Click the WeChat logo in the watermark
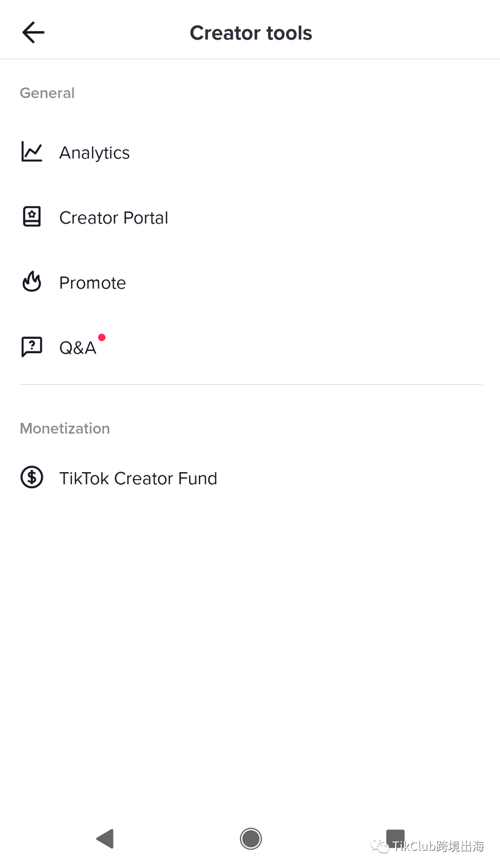The image size is (500, 868). (380, 847)
